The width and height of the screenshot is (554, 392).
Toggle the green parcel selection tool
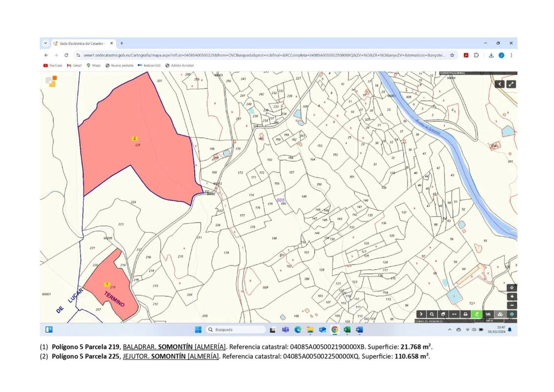pyautogui.click(x=476, y=314)
